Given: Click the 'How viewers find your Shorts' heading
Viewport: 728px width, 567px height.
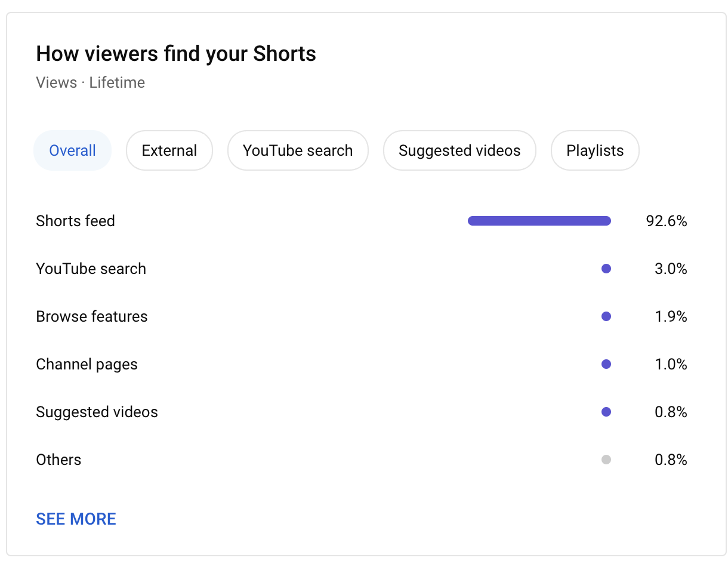Looking at the screenshot, I should tap(176, 54).
